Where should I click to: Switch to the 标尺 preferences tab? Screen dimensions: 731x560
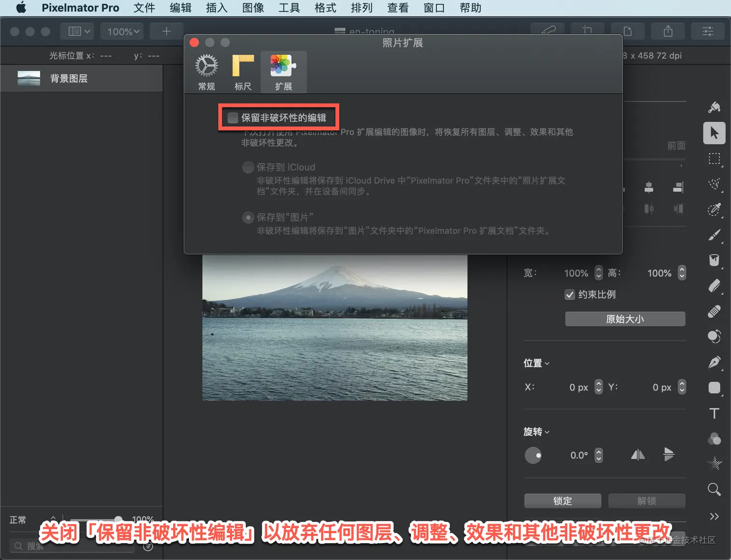pos(243,73)
